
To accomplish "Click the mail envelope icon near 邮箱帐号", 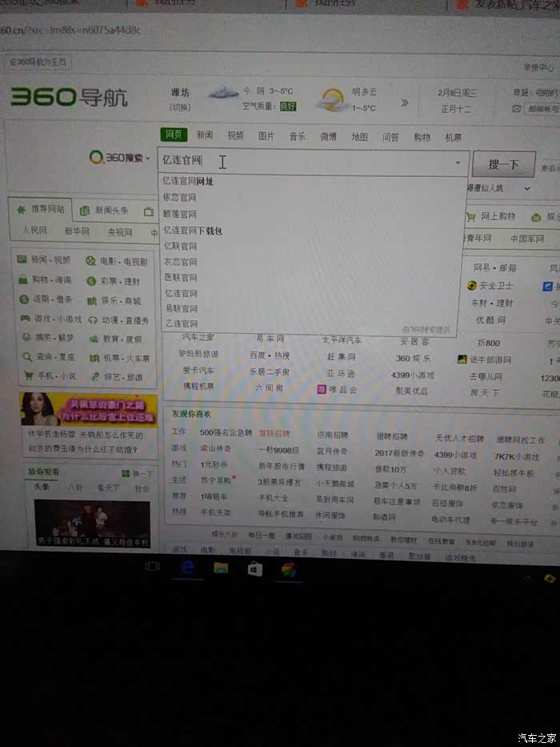I will [x=516, y=109].
